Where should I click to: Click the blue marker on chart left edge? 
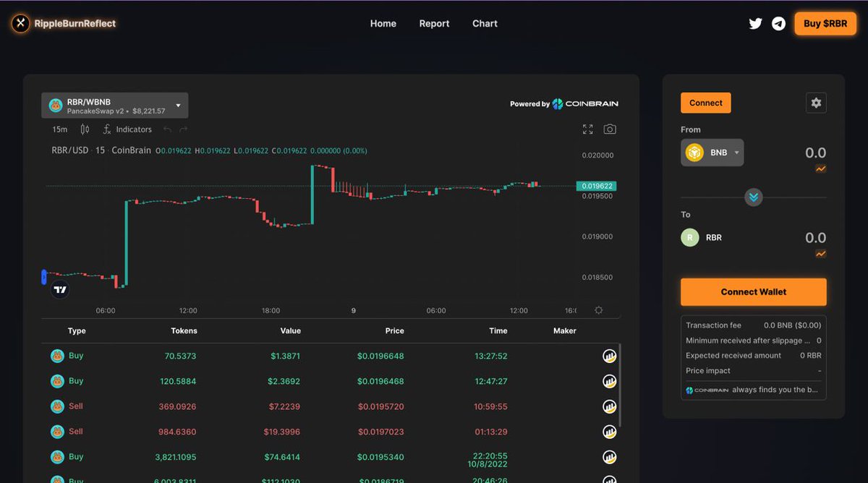pyautogui.click(x=43, y=276)
